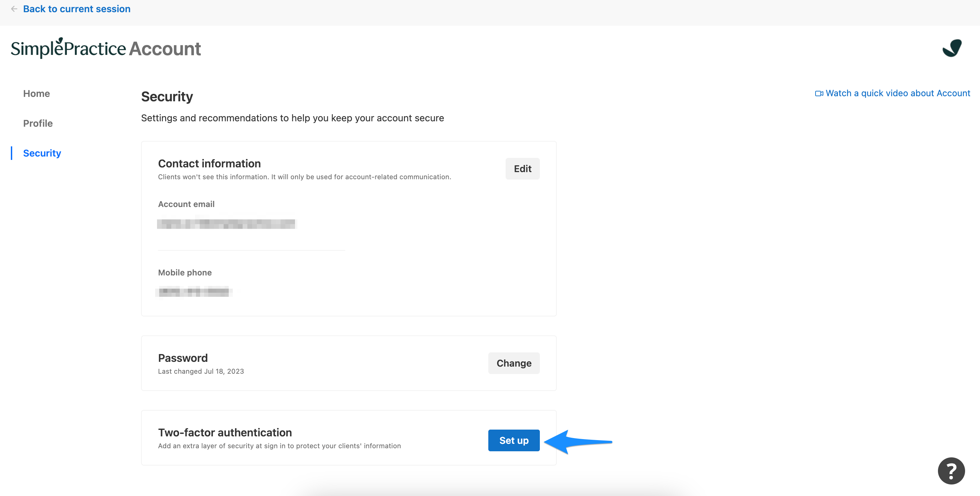Click the 'Last changed Jul 18, 2023' text
980x496 pixels.
point(201,371)
